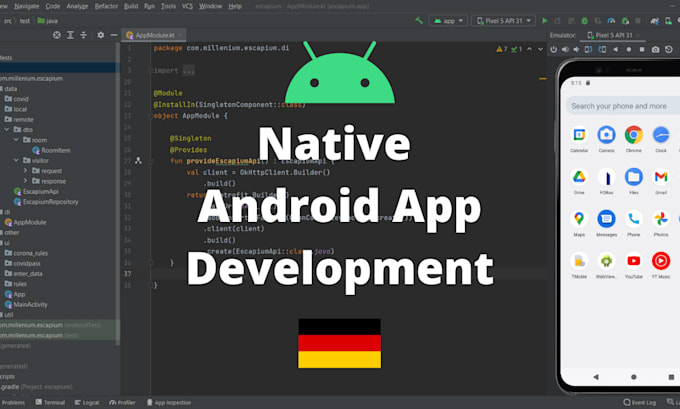Image resolution: width=680 pixels, height=409 pixels.
Task: Open the Pixel 5 API 31 device dropdown
Action: tap(503, 20)
